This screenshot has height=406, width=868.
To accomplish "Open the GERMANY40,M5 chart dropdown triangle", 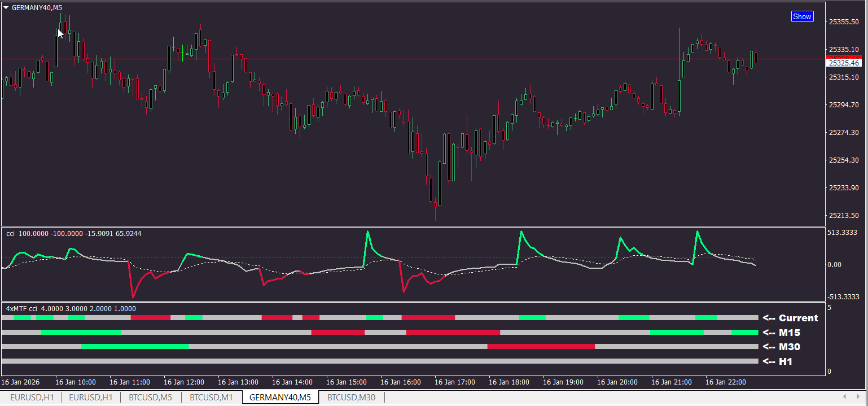I will 6,8.
